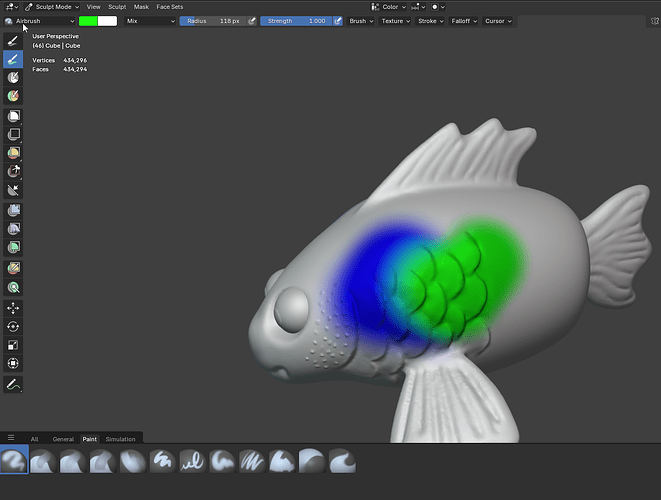Toggle radius pen pressure button
This screenshot has width=661, height=500.
point(252,21)
